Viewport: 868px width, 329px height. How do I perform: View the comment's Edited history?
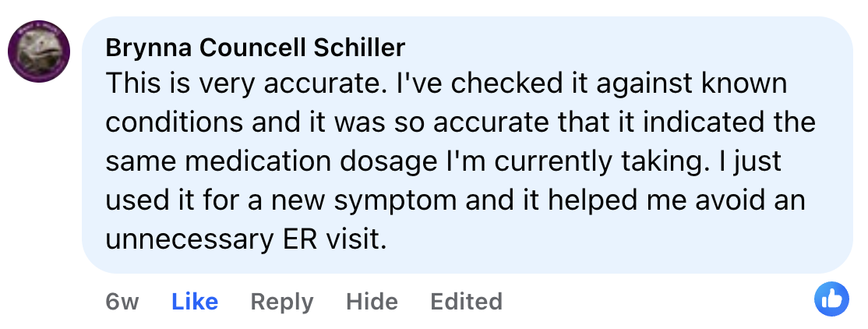pyautogui.click(x=466, y=302)
